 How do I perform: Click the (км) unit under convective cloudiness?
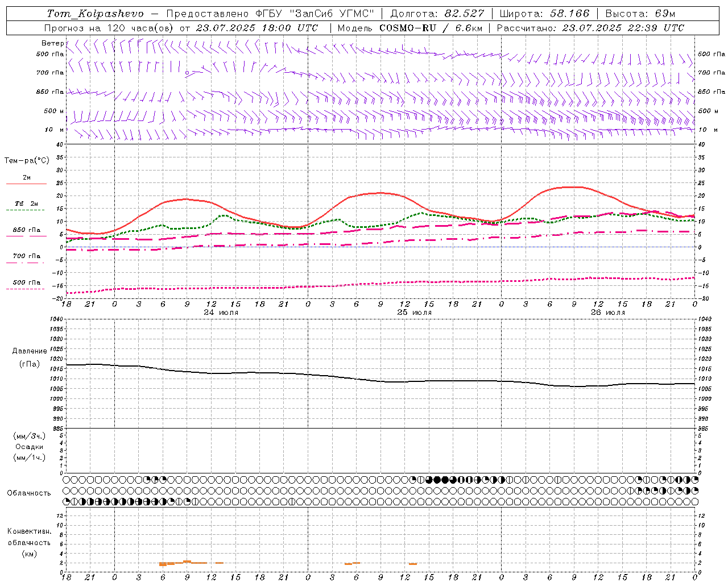(x=29, y=554)
